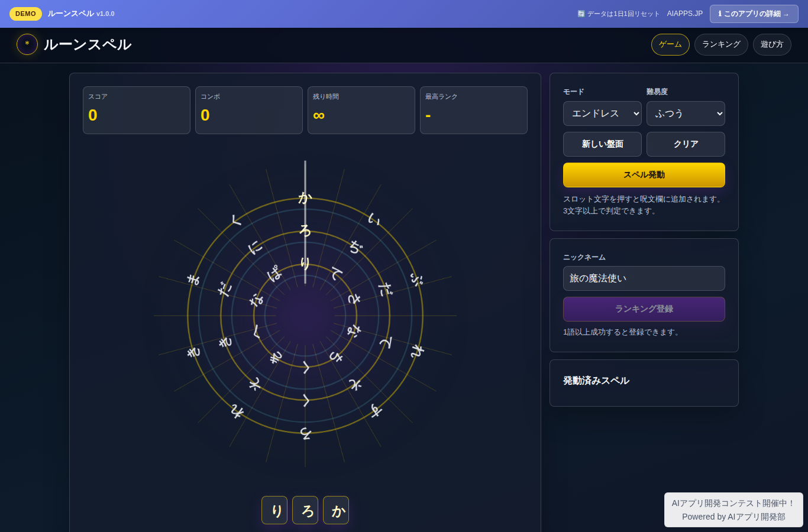Click the AIアプリ開発コンテスト開催中 banner
The image size is (808, 532).
coord(733,510)
